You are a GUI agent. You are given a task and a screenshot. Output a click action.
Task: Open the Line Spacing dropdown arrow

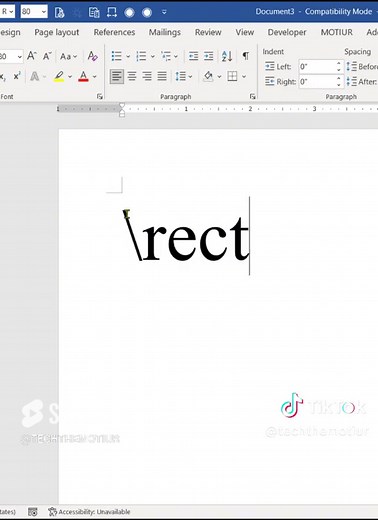[x=190, y=77]
